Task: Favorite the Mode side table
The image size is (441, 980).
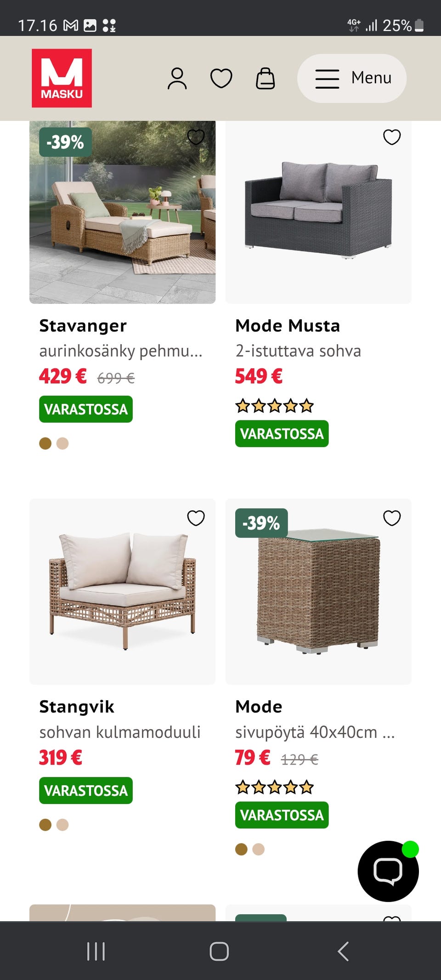Action: click(x=391, y=518)
